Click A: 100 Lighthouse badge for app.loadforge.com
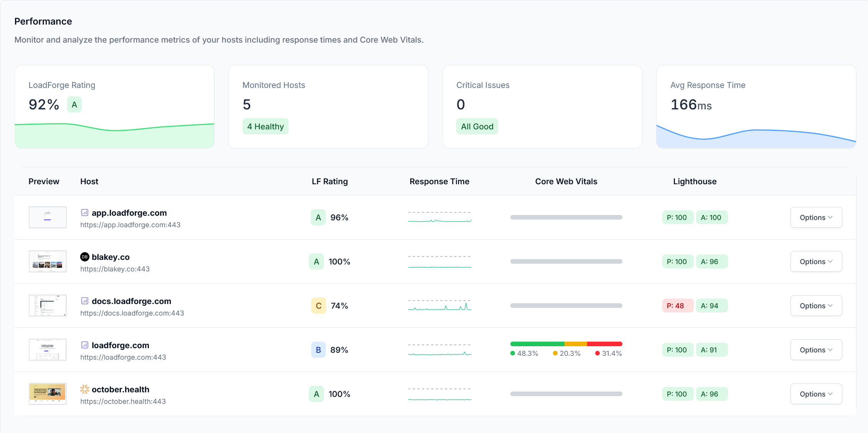This screenshot has width=868, height=433. [712, 217]
